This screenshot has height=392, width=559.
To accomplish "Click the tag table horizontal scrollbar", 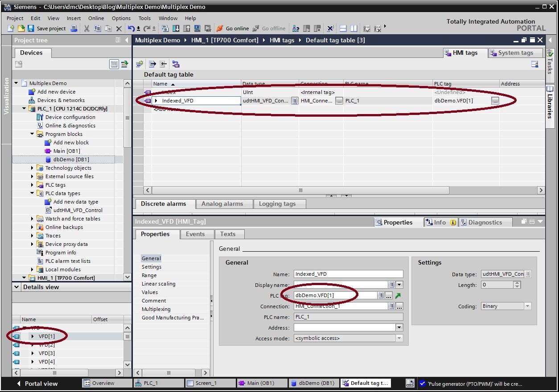I will tap(300, 190).
